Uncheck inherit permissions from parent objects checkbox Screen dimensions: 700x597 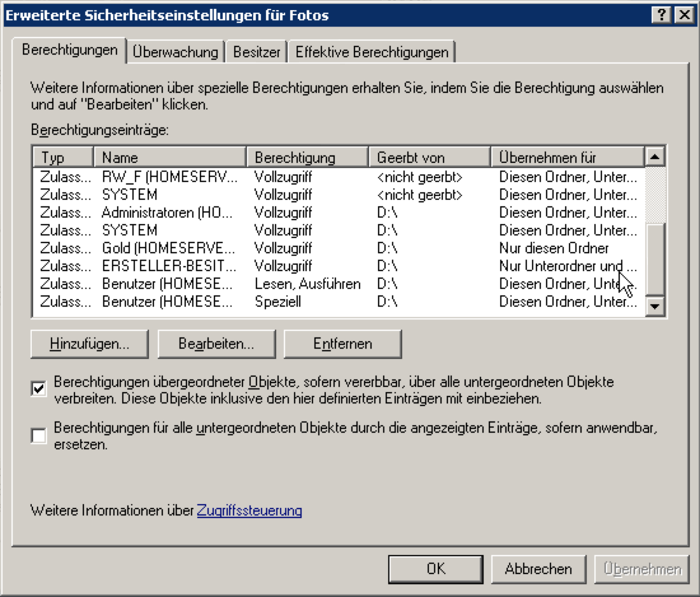[39, 389]
